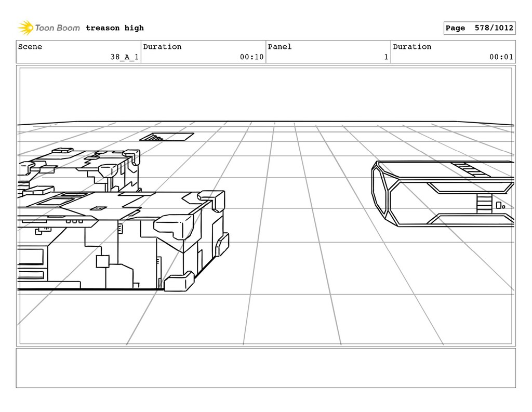Click the Panel label
This screenshot has width=532, height=412.
(x=280, y=47)
